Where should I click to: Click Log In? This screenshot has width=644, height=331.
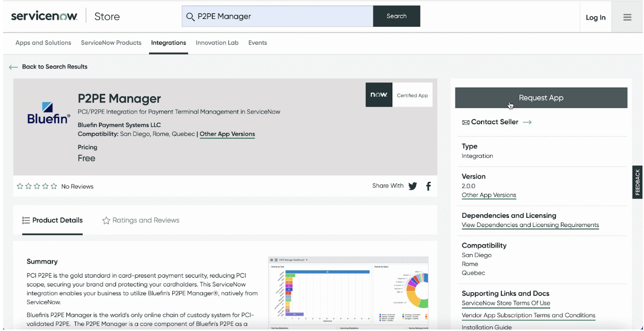[x=596, y=17]
